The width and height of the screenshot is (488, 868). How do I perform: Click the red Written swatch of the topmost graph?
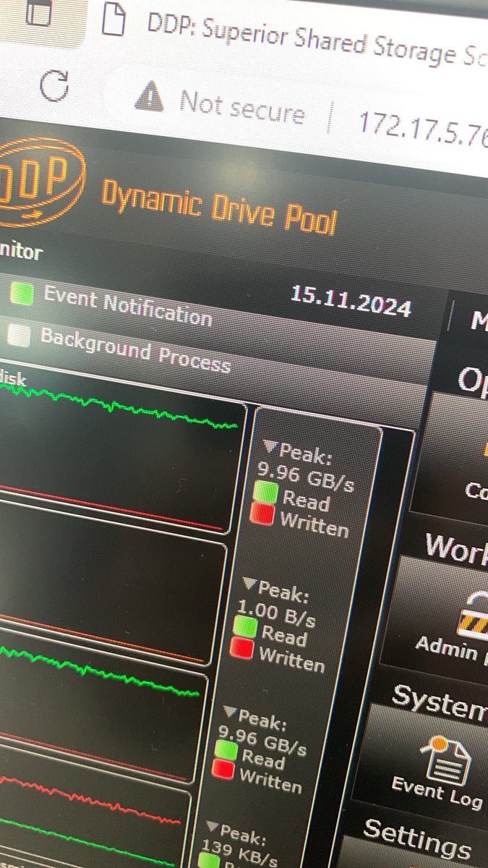262,514
